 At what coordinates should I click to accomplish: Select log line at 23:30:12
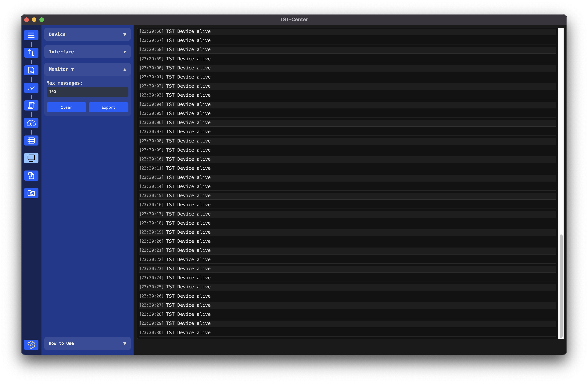[347, 177]
